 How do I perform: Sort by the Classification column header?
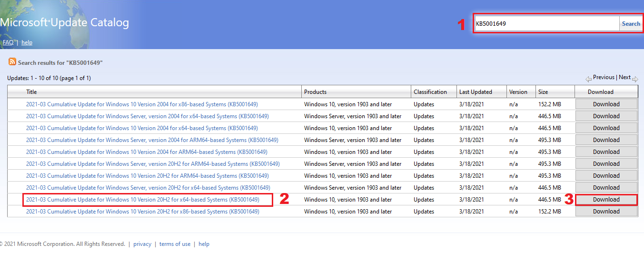click(x=430, y=92)
